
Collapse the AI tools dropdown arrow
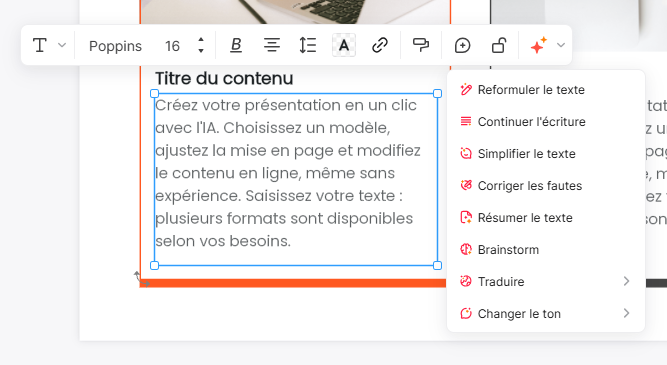pos(561,45)
